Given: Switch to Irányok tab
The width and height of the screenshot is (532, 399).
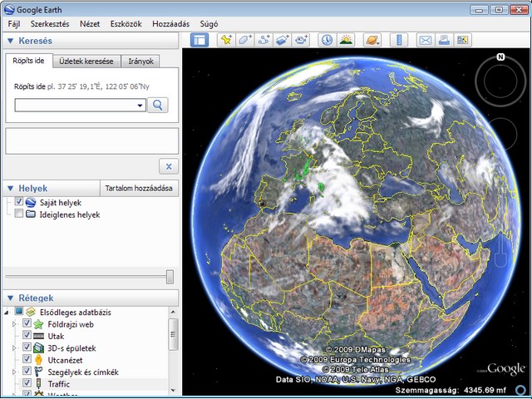Looking at the screenshot, I should pos(140,62).
